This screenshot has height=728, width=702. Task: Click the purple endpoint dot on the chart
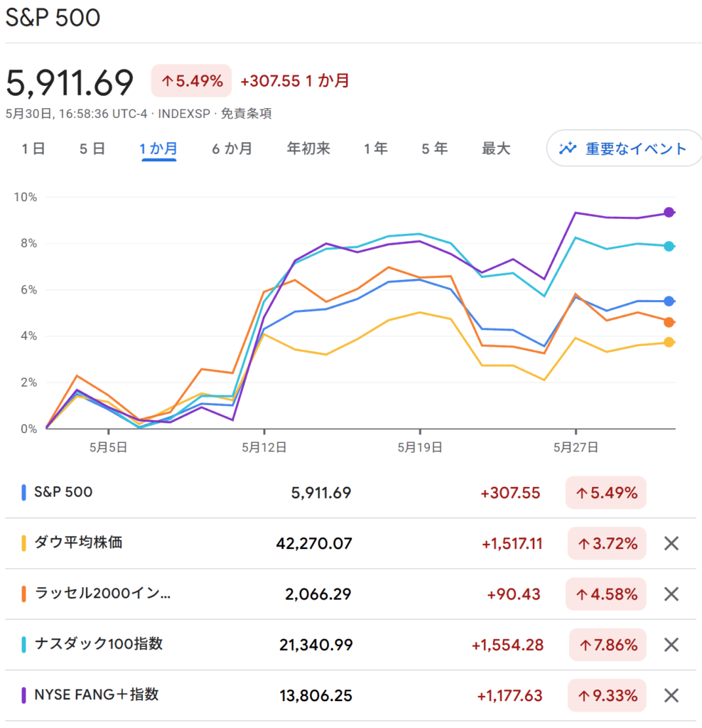669,212
